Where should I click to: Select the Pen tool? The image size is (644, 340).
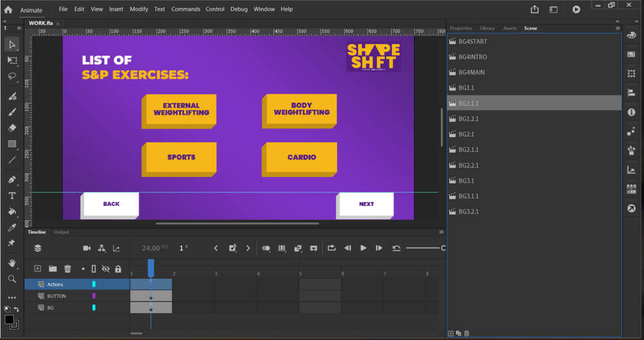(12, 179)
